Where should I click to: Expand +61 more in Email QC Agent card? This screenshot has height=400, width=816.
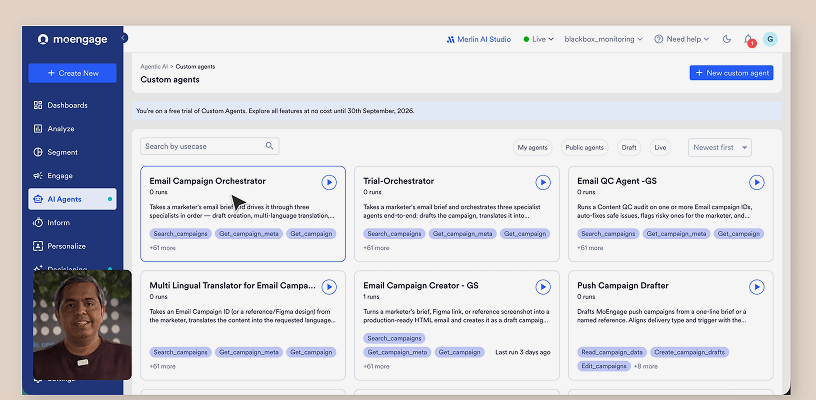pos(590,248)
